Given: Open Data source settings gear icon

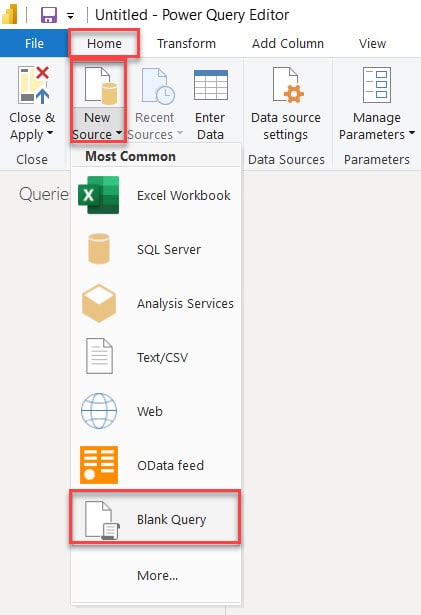Looking at the screenshot, I should [x=288, y=85].
